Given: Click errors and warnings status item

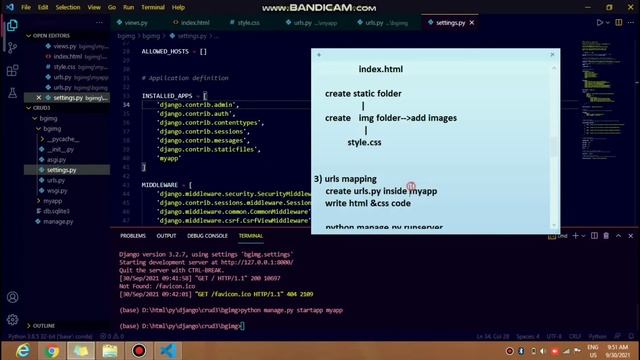Looking at the screenshot, I should [x=112, y=337].
